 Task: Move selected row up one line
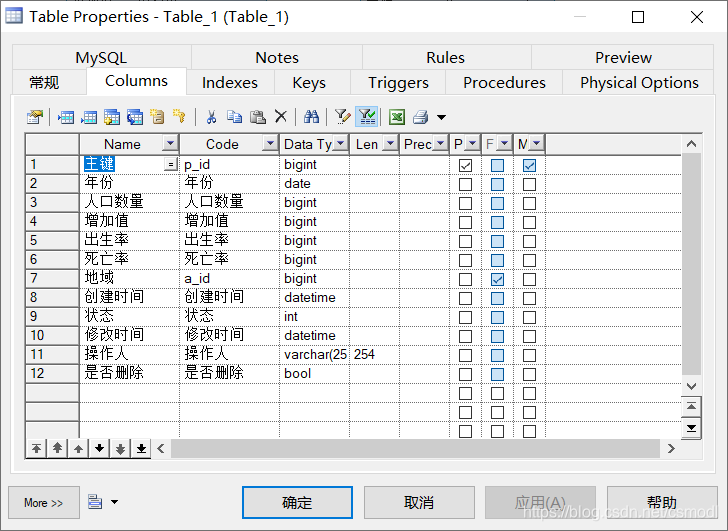78,448
